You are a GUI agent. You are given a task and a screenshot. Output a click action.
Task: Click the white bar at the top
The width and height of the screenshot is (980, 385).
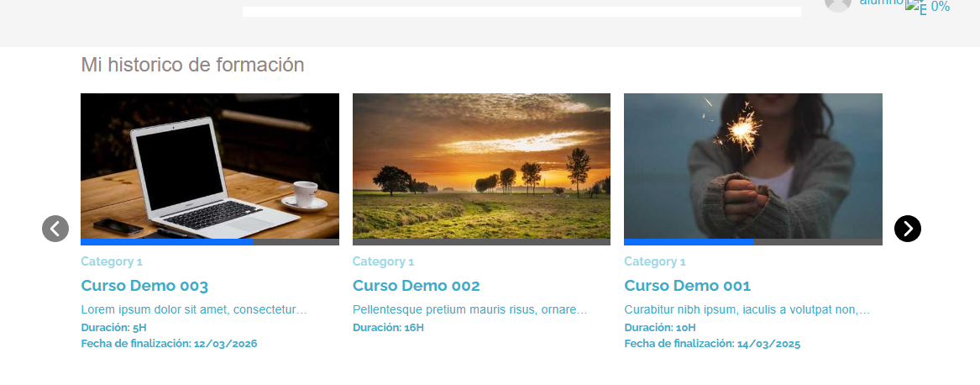coord(521,11)
